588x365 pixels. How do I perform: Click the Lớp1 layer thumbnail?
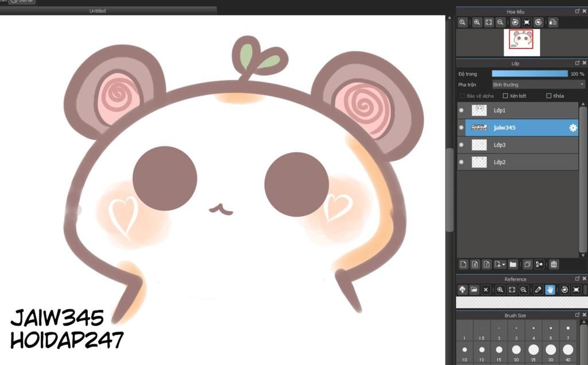pos(479,110)
